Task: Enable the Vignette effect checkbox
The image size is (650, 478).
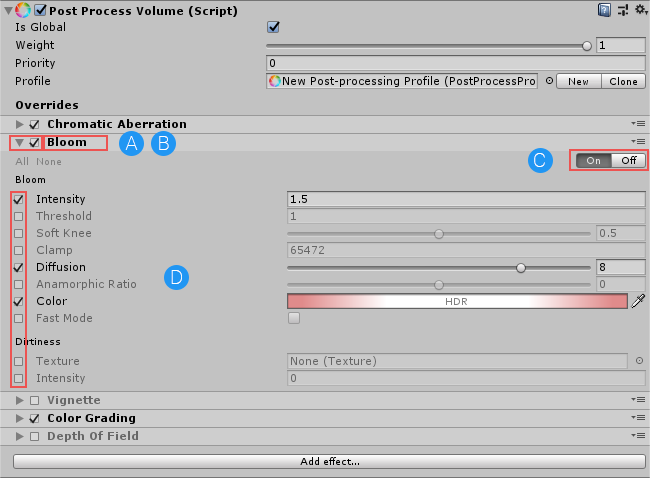Action: (x=35, y=400)
